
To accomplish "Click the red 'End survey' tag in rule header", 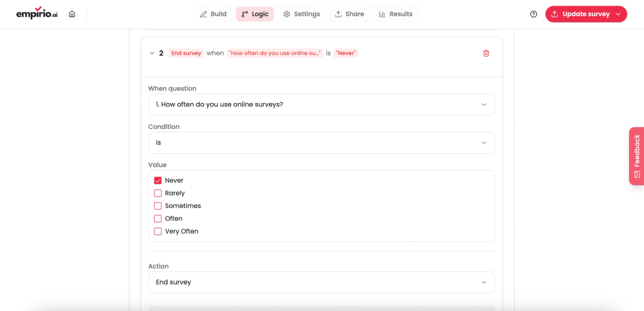I will click(186, 53).
